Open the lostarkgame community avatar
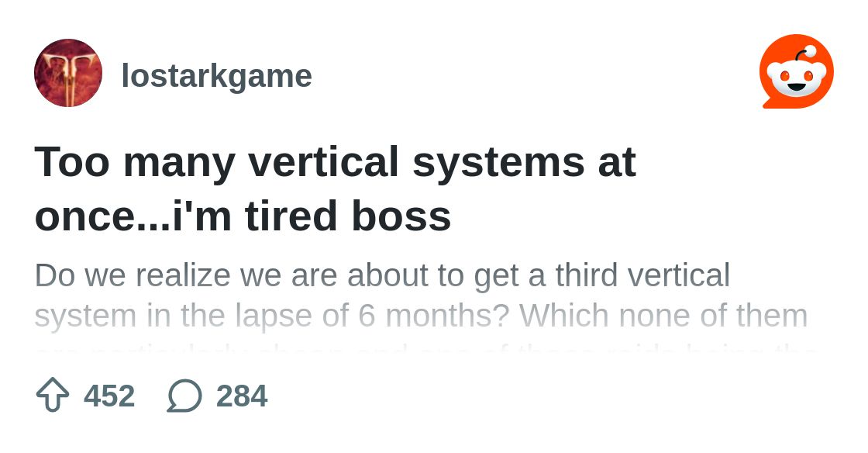Screen dimensions: 868x453 point(68,73)
